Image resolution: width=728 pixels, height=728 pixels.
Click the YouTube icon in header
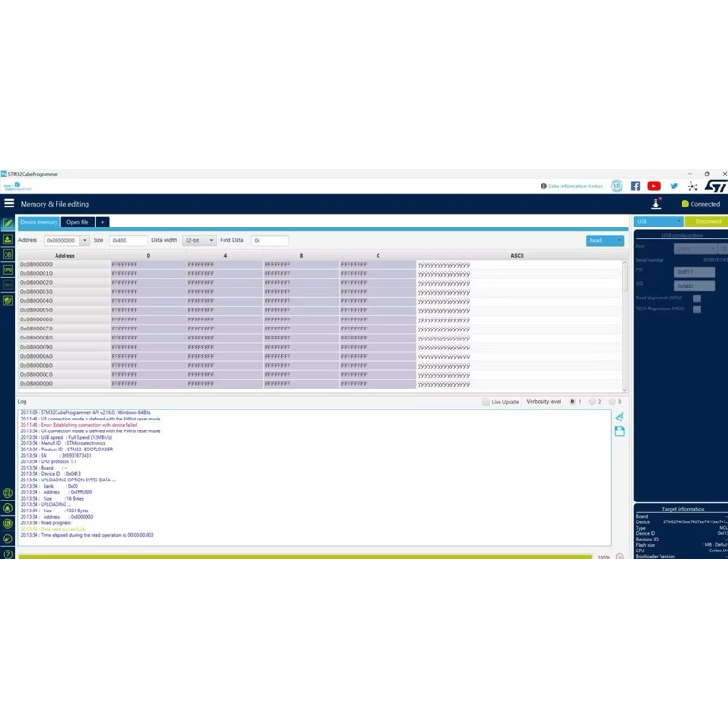pos(653,186)
